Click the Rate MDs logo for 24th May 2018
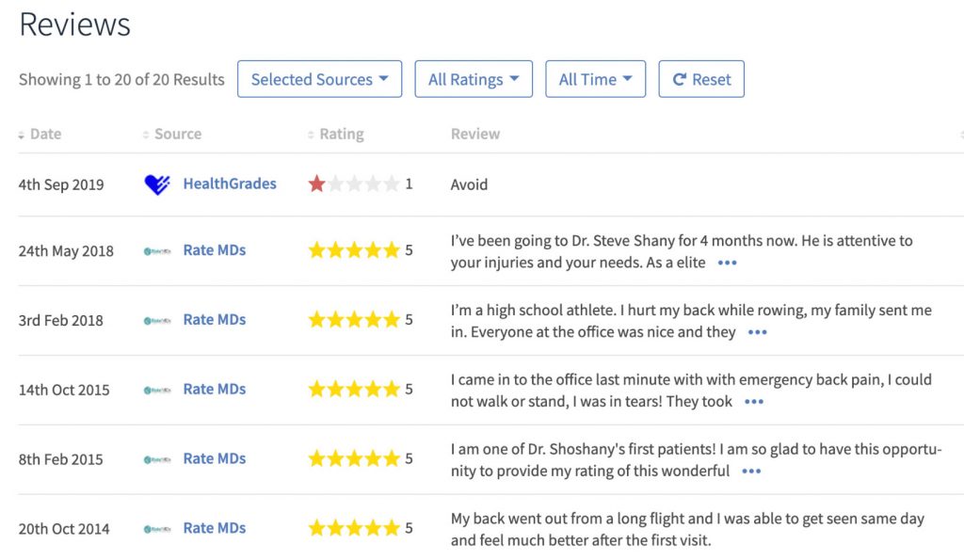 (157, 251)
